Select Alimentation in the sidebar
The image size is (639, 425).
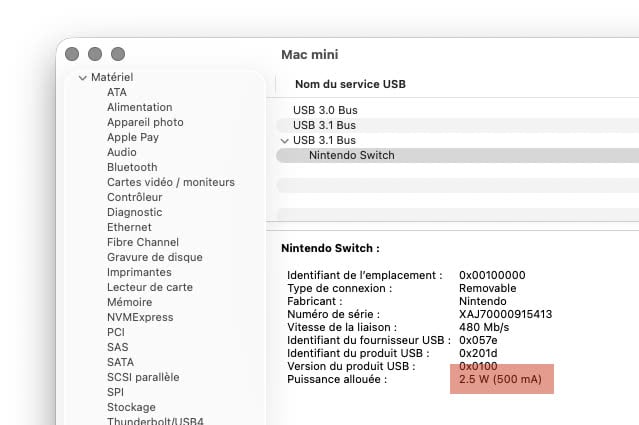point(139,107)
